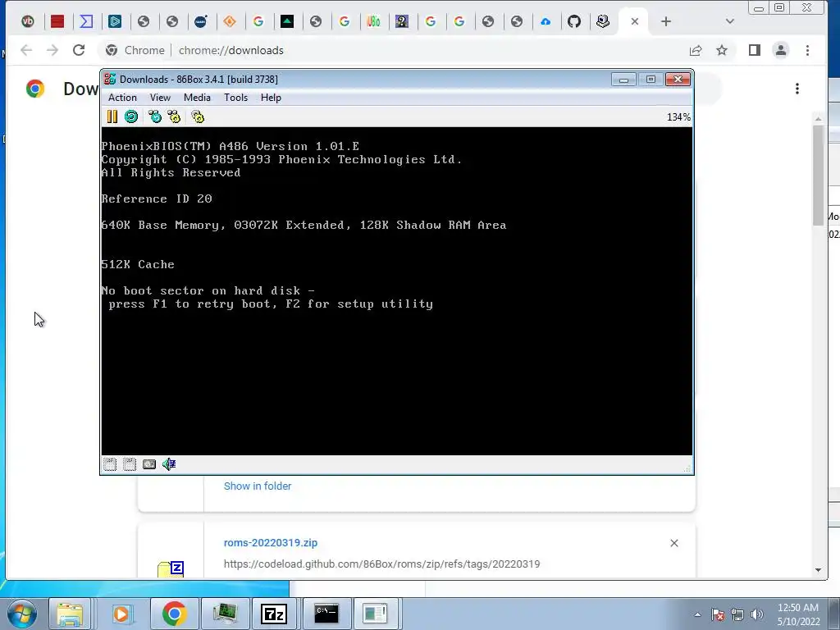Pause the 86Box emulation
The height and width of the screenshot is (630, 840).
click(x=112, y=116)
